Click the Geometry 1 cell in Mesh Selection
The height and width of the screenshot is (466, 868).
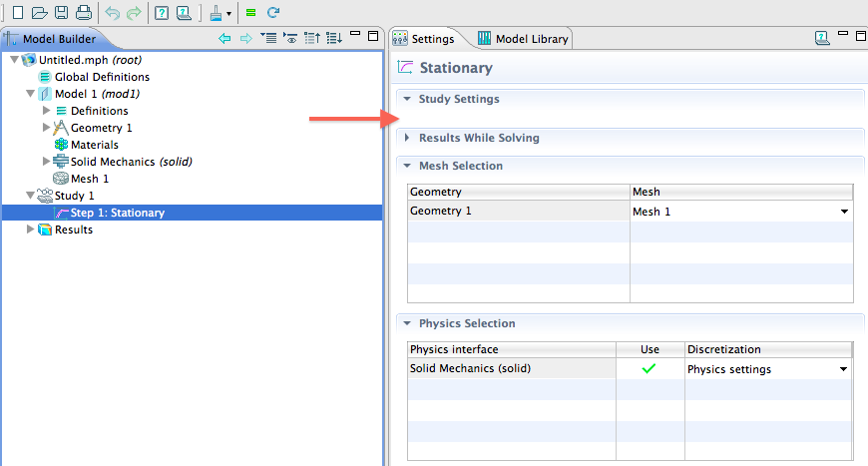click(x=518, y=212)
